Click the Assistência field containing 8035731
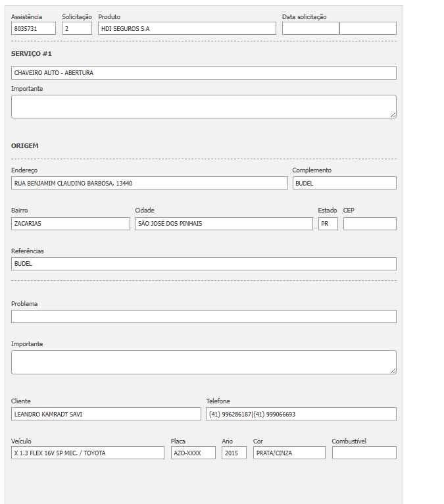 coord(34,28)
